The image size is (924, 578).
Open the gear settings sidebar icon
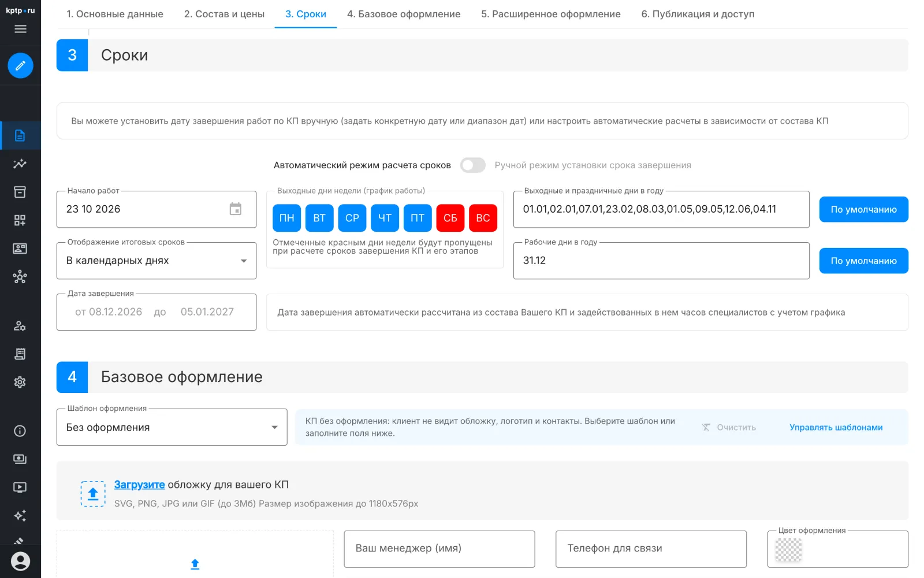[x=20, y=382]
